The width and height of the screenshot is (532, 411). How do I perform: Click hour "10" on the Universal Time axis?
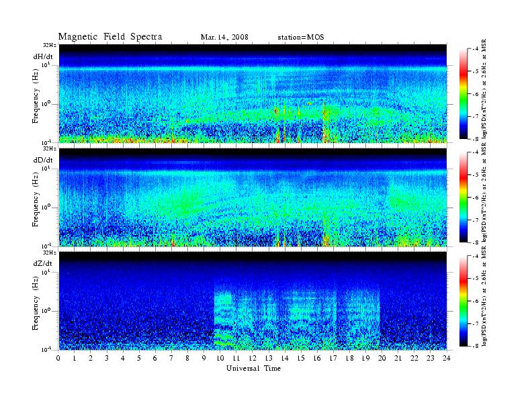click(220, 358)
